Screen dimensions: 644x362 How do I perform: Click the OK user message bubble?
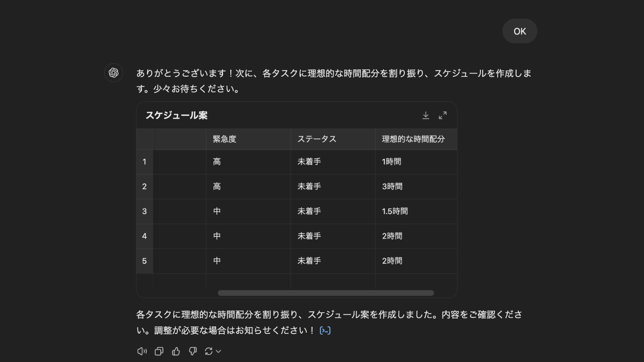[520, 31]
